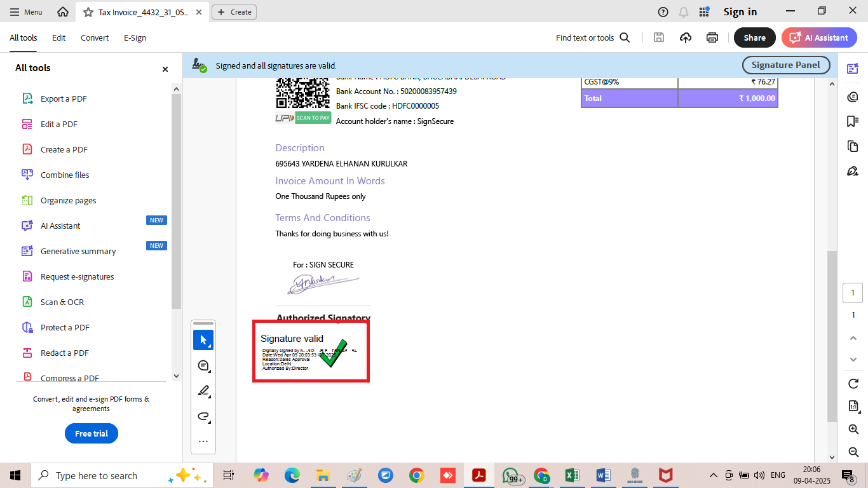Click the Signature valid field
The image size is (868, 488).
click(x=311, y=351)
